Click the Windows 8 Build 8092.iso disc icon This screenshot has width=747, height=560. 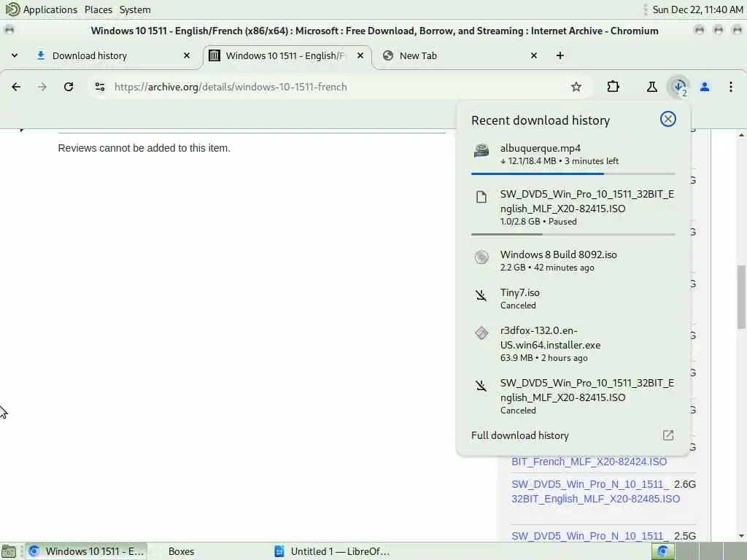point(481,257)
